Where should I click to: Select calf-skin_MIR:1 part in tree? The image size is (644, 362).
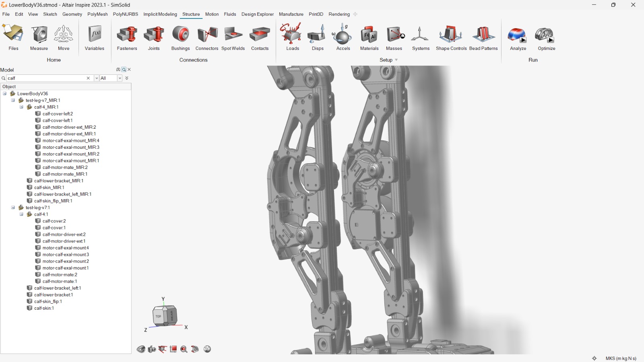[49, 187]
